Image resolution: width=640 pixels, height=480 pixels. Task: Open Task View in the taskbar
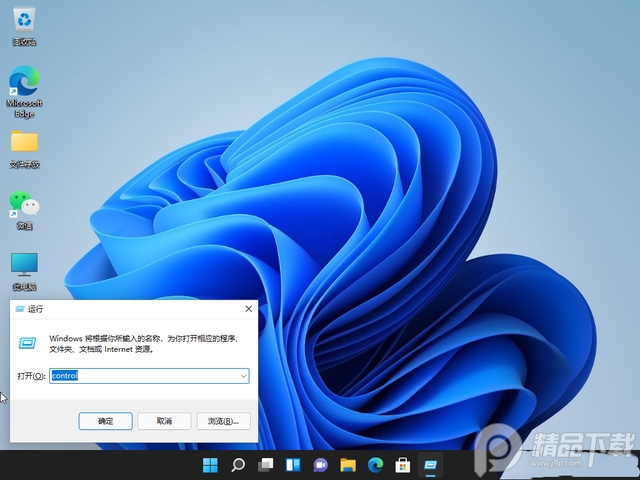point(266,464)
